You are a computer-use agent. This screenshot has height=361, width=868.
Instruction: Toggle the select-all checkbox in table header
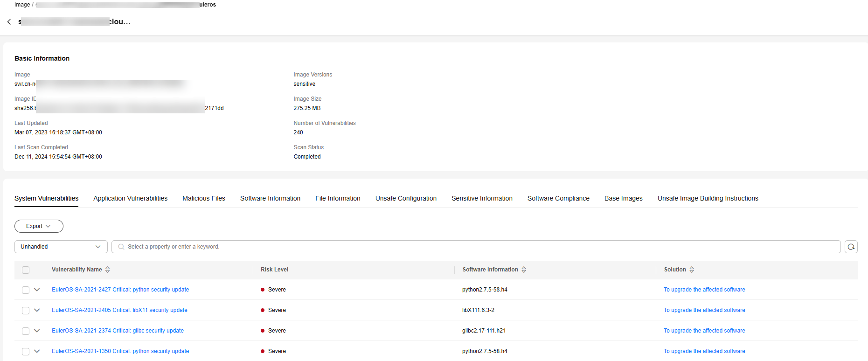click(x=26, y=270)
